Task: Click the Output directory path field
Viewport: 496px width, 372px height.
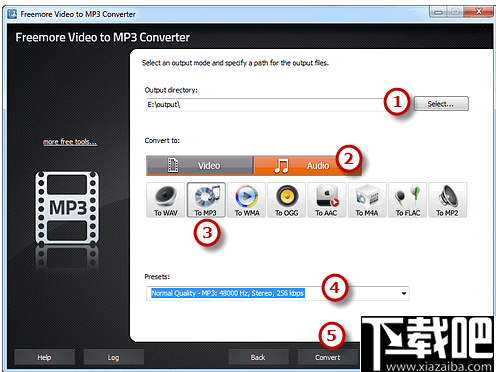Action: pos(265,105)
